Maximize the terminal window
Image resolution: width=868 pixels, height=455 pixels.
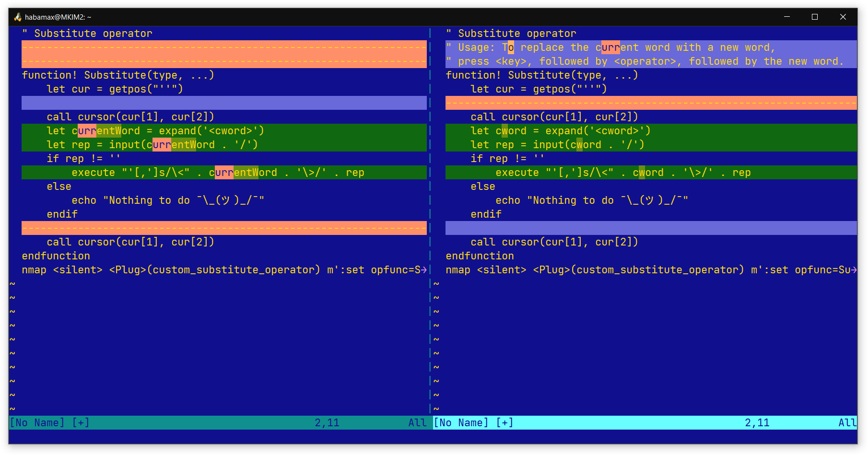(815, 17)
